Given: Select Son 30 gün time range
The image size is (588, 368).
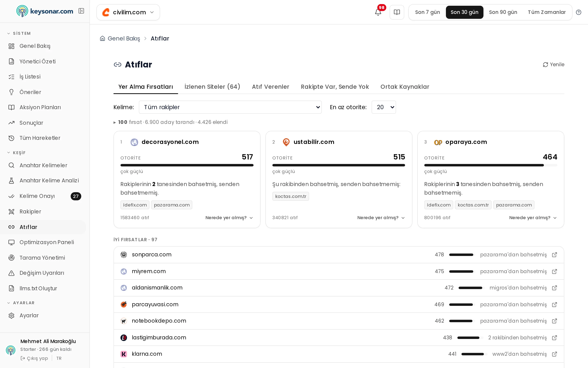Looking at the screenshot, I should pyautogui.click(x=464, y=12).
